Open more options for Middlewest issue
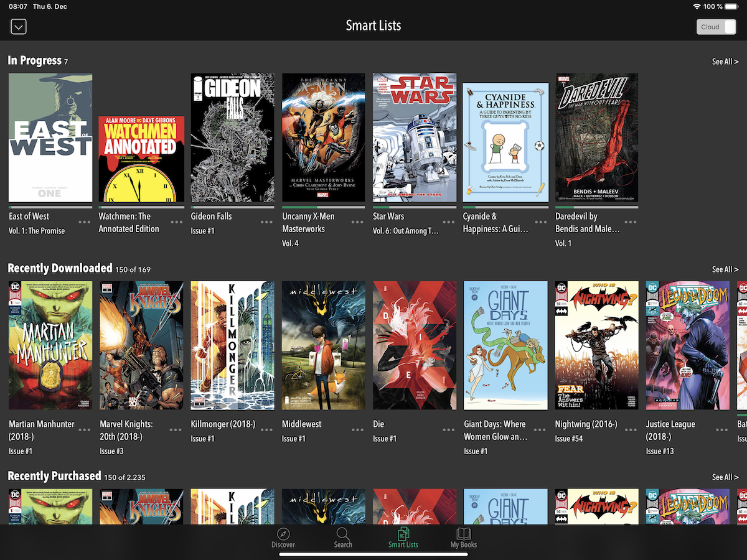747x560 pixels. (357, 430)
